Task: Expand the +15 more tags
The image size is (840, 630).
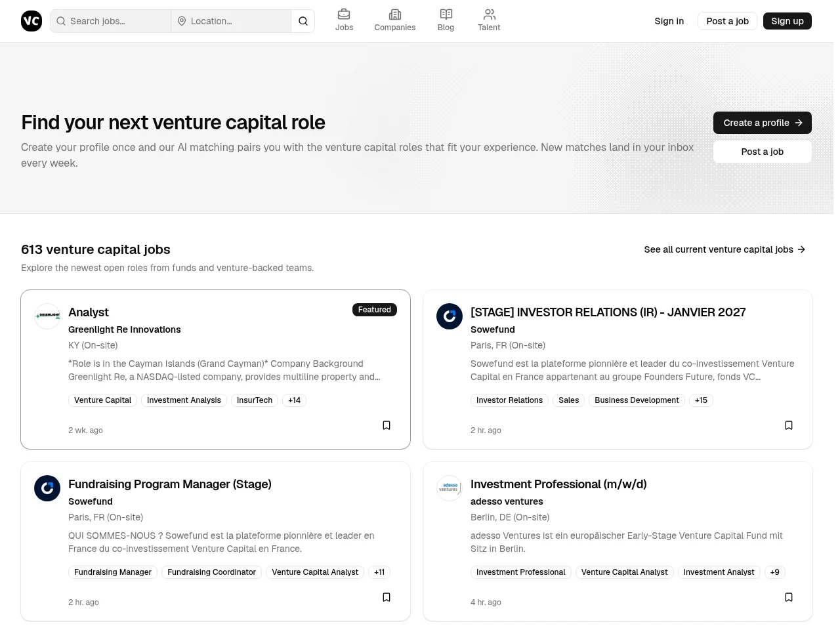Action: point(701,400)
